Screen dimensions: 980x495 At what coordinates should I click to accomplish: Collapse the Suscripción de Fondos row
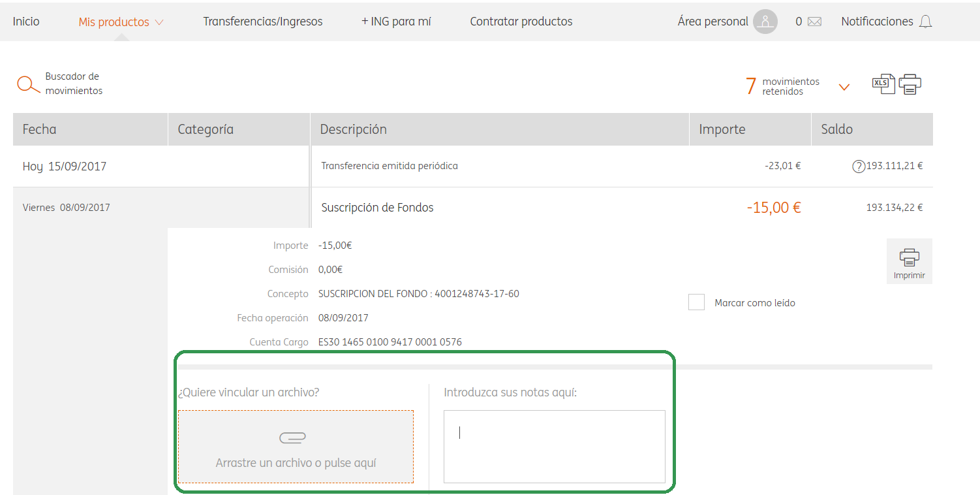coord(377,208)
